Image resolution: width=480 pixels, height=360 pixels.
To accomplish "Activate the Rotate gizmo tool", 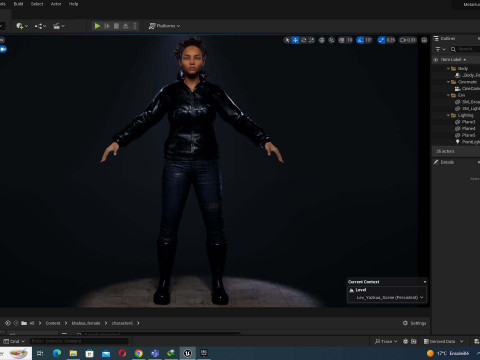I will tap(304, 40).
